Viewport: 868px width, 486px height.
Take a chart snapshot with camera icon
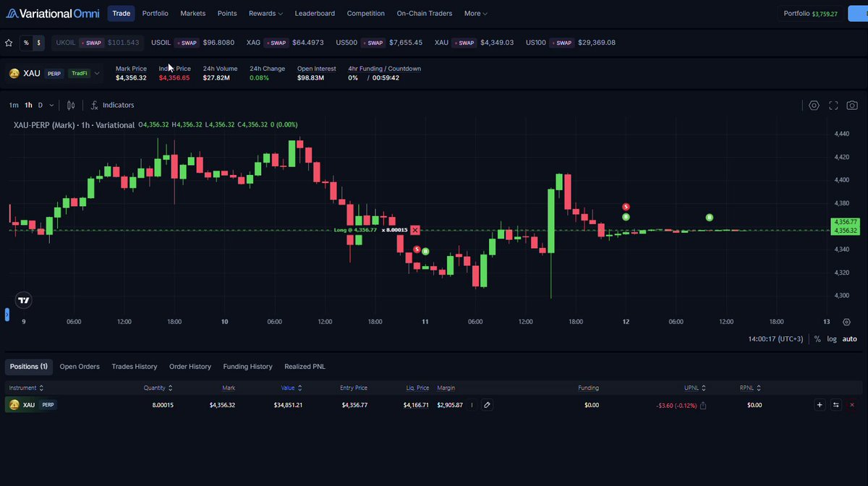[x=852, y=105]
